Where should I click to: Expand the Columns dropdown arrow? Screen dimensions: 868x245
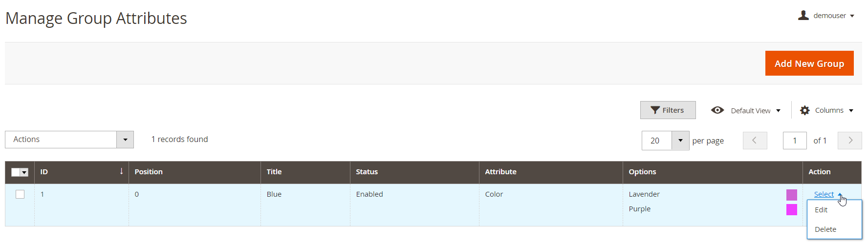pos(851,111)
